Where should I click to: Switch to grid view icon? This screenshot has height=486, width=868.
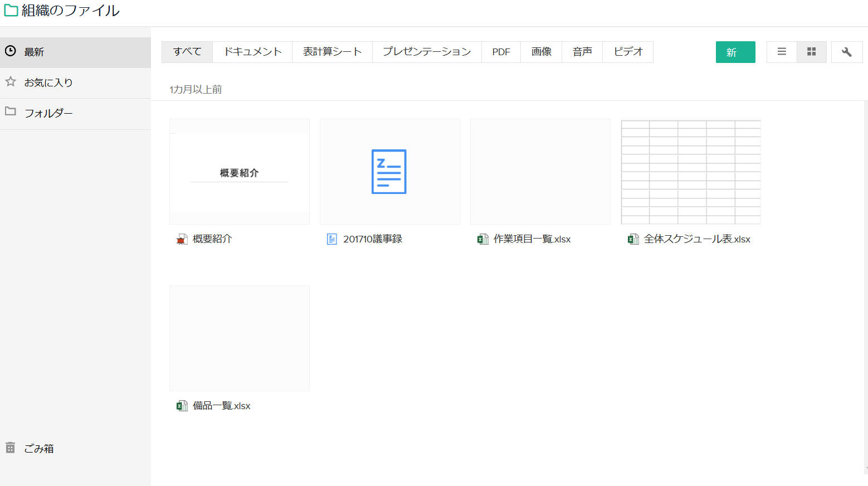tap(811, 52)
